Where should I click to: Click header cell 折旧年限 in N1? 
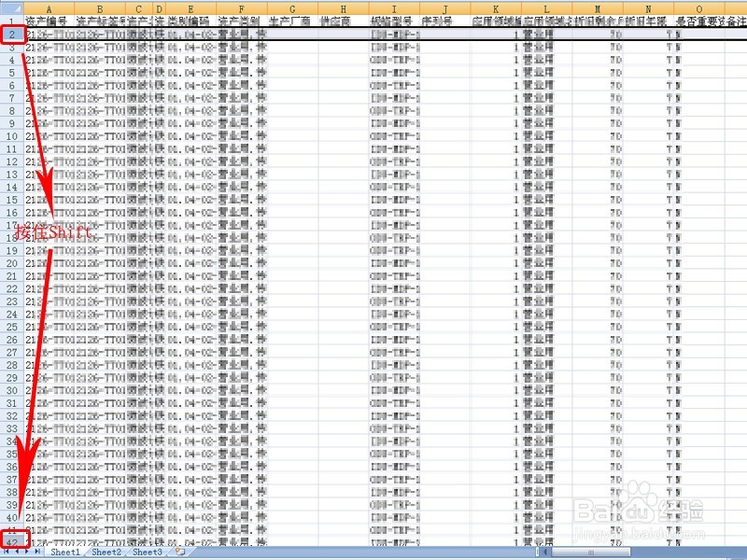tap(648, 21)
